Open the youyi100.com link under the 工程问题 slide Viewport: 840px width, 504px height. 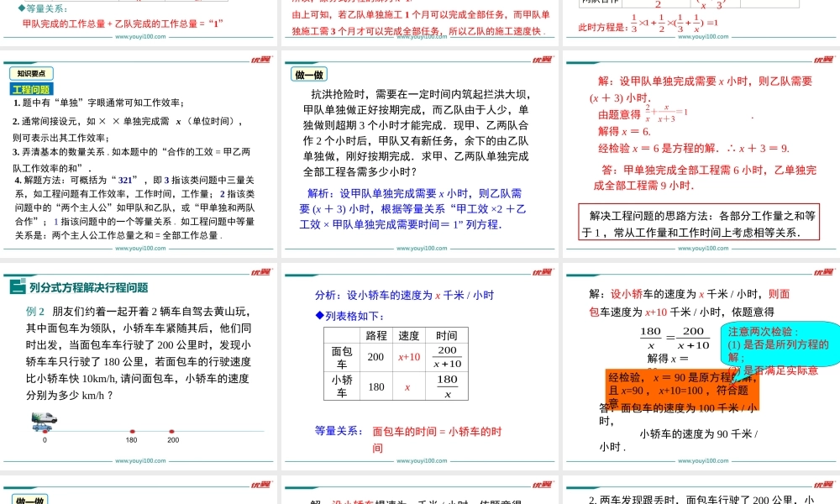(138, 249)
